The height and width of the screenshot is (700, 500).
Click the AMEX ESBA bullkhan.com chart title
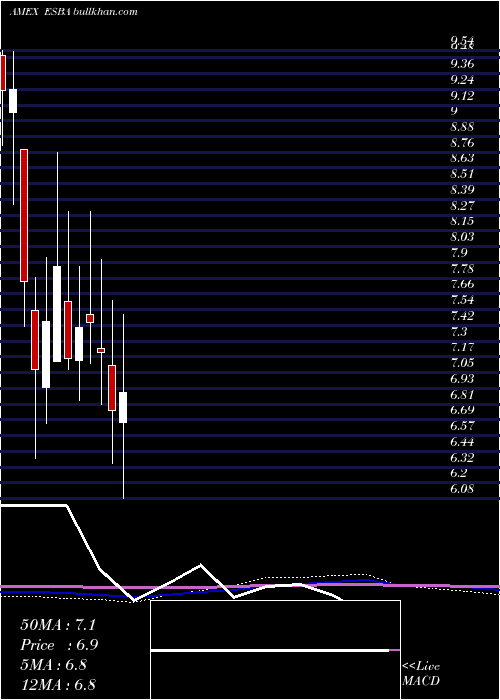pyautogui.click(x=73, y=12)
